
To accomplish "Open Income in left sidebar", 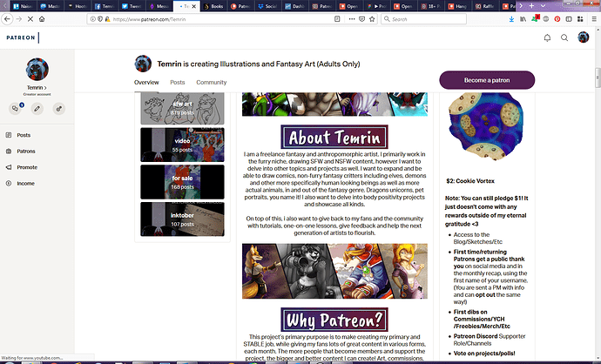I will 25,184.
